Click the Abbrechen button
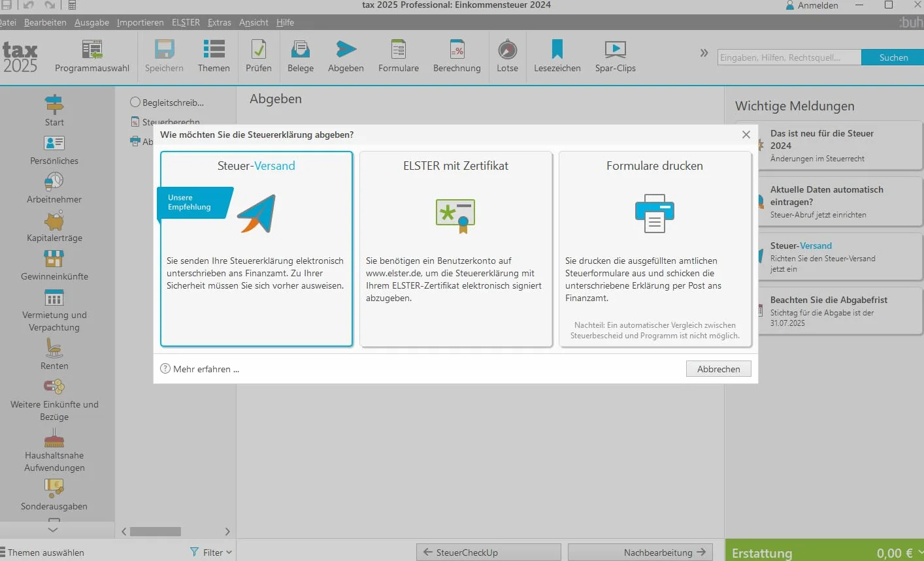 click(719, 369)
